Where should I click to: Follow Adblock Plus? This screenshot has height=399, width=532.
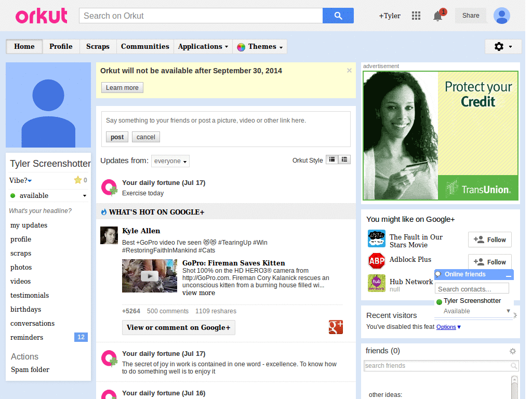pos(489,262)
